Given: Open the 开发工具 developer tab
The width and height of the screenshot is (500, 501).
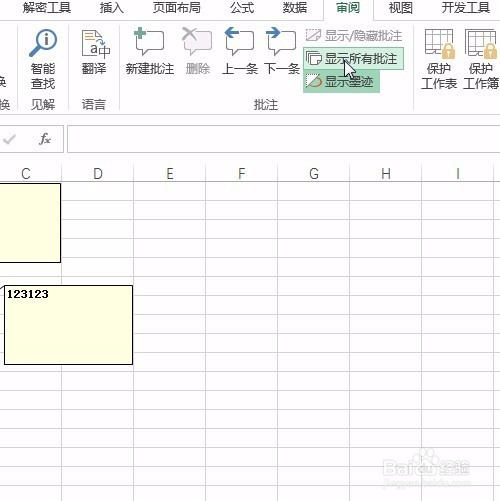Looking at the screenshot, I should [x=466, y=8].
